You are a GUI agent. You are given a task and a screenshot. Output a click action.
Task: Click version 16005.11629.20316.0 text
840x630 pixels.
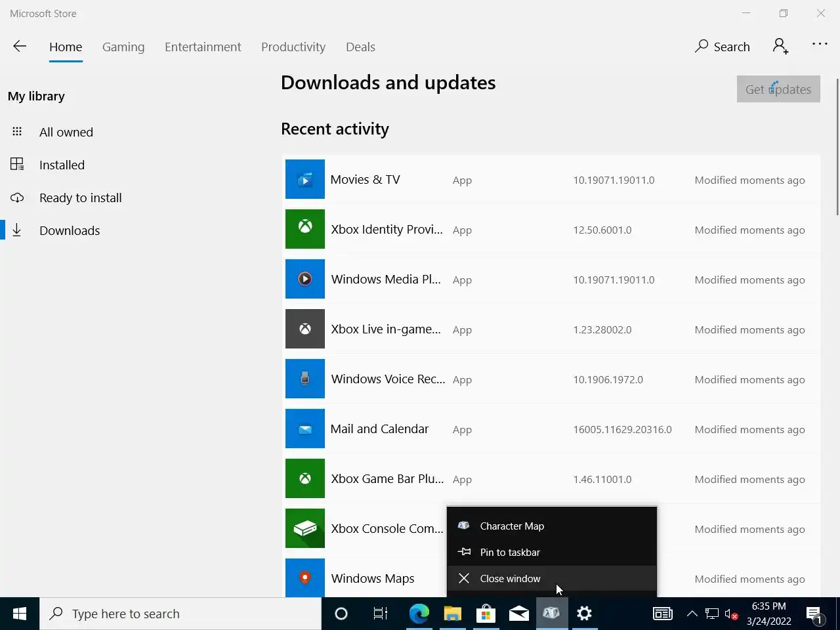[x=622, y=429]
